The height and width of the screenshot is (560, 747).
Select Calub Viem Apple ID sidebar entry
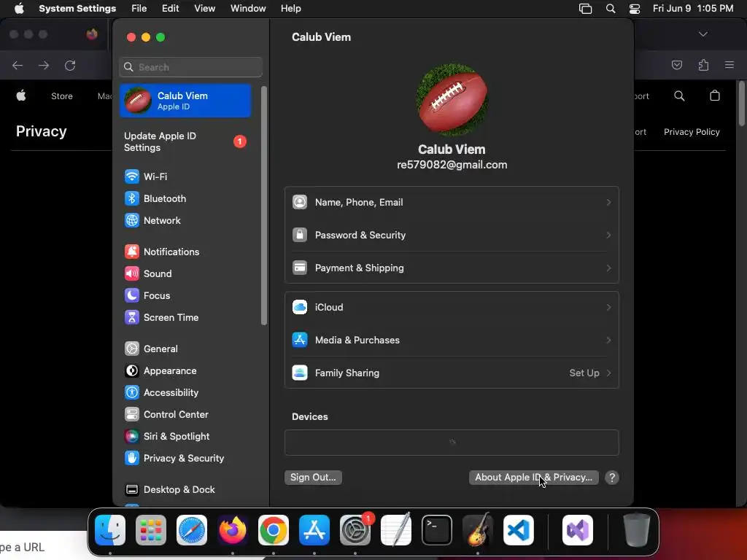[x=185, y=101]
